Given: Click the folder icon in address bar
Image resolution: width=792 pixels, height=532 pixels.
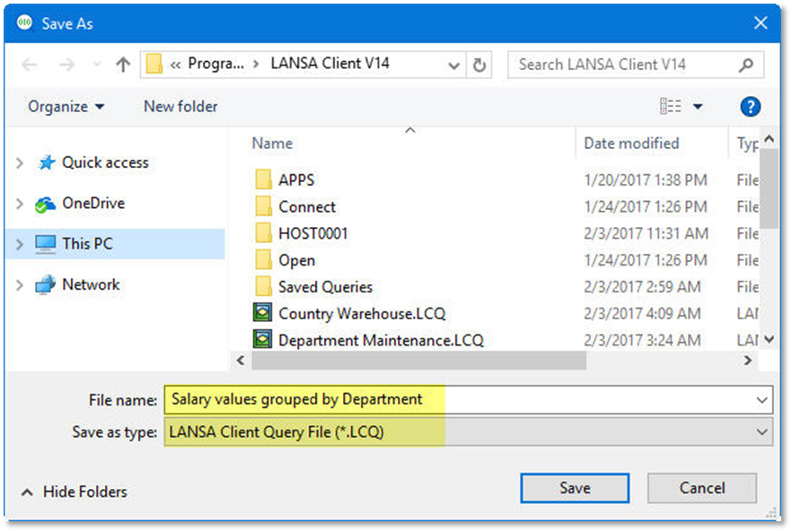Looking at the screenshot, I should [x=154, y=64].
